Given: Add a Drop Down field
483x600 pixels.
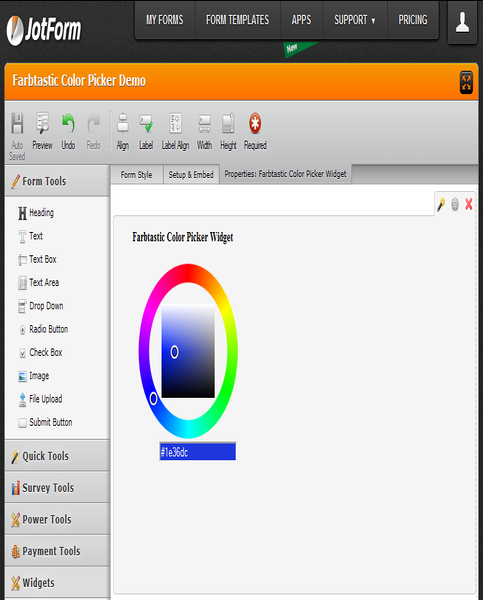Looking at the screenshot, I should 41,306.
